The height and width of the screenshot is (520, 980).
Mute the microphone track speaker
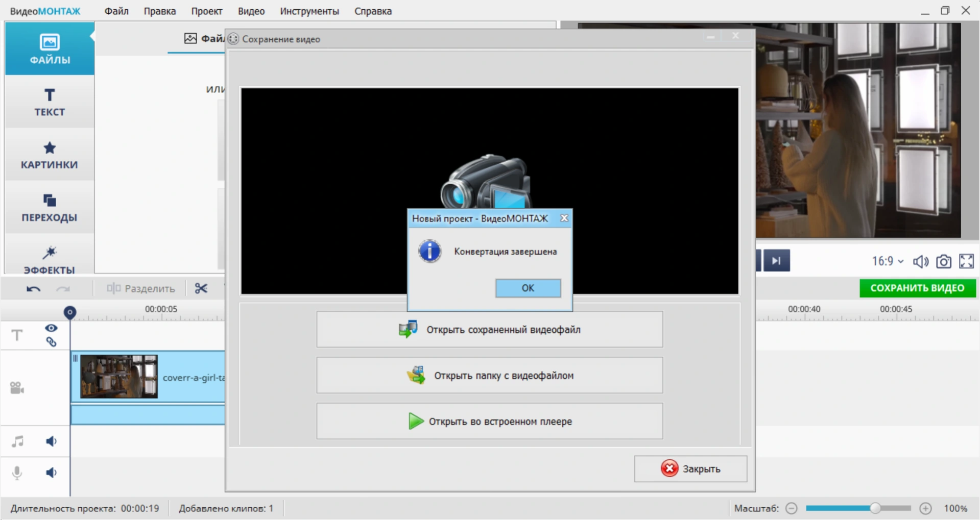[51, 473]
